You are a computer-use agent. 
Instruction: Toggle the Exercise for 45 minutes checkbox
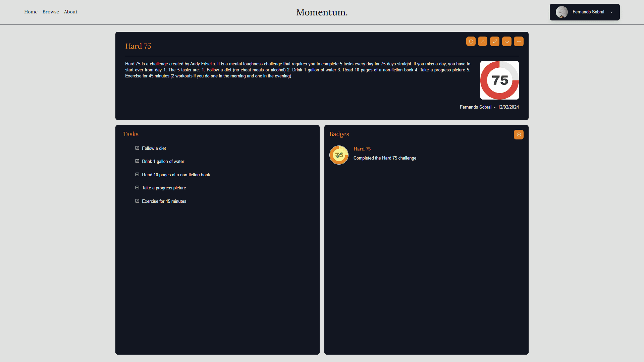click(x=137, y=201)
